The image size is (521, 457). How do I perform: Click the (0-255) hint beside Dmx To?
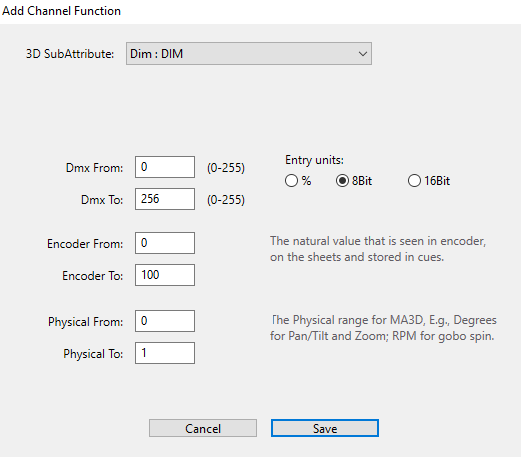226,200
